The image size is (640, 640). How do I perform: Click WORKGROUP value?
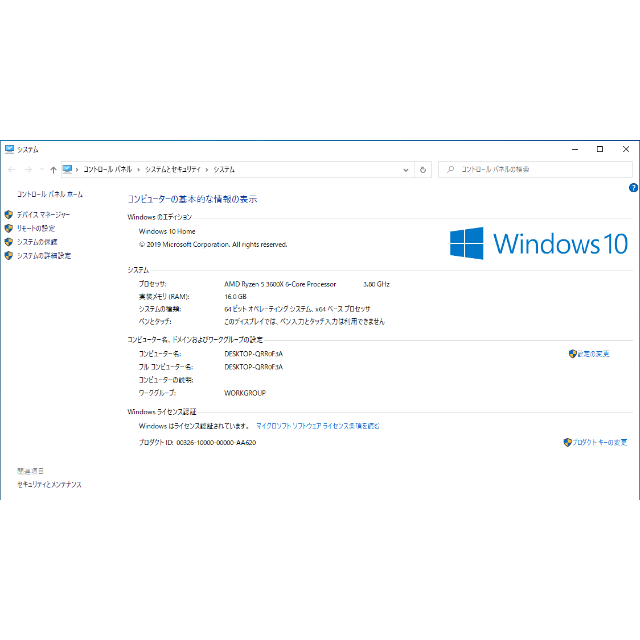(245, 393)
